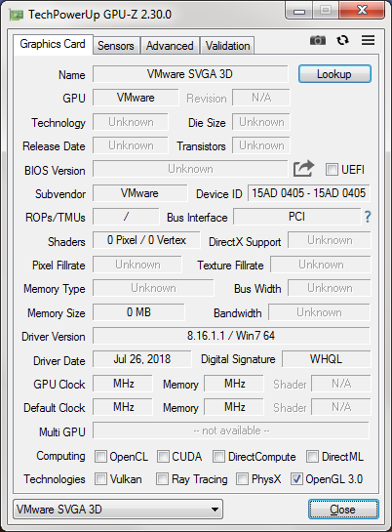
Task: Click the DirectX Support Unknown field
Action: [330, 240]
